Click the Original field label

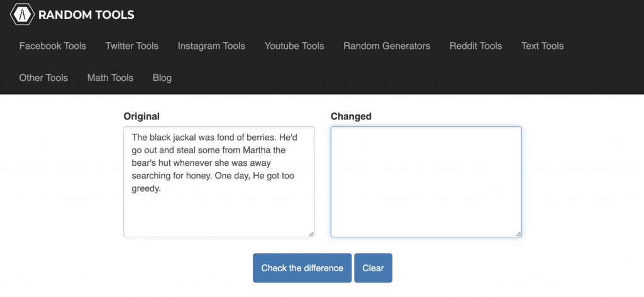click(142, 116)
